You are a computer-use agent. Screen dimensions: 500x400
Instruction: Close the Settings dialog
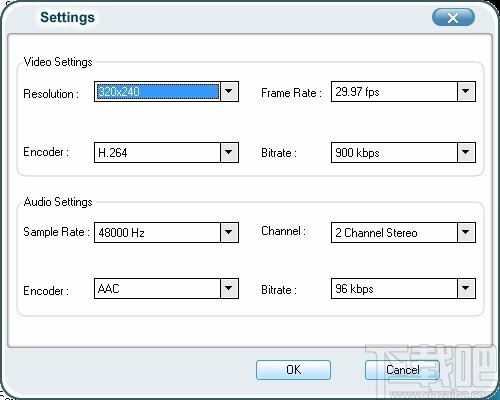pos(453,17)
